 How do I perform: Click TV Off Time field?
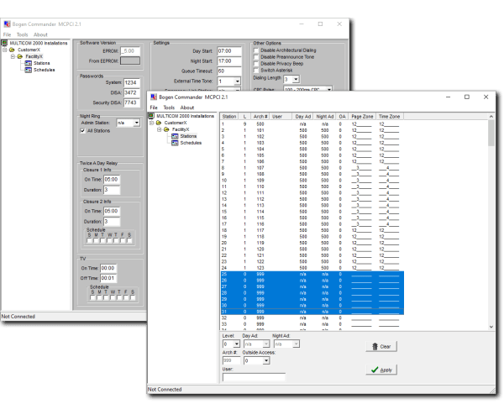pos(108,278)
